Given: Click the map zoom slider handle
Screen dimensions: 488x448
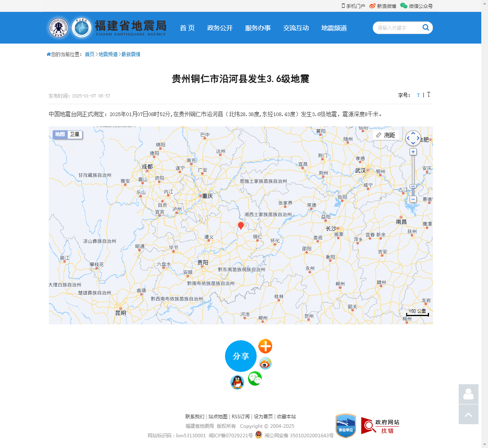Looking at the screenshot, I should (413, 186).
